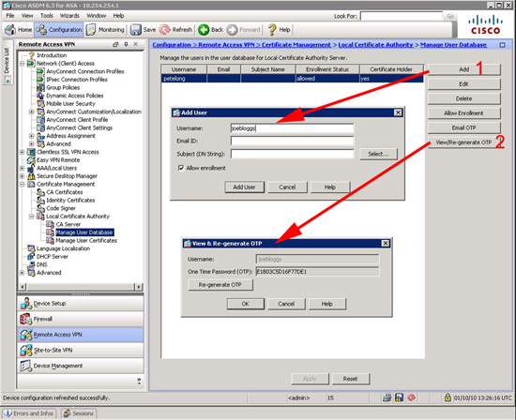Click the Forward arrow icon
The height and width of the screenshot is (420, 516).
[233, 30]
